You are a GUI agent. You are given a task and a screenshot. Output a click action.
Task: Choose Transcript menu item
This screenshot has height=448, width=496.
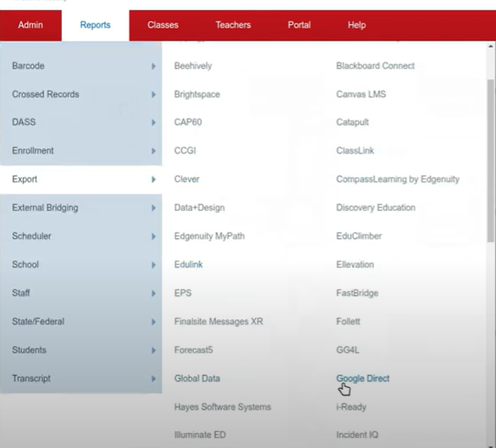[x=81, y=378]
